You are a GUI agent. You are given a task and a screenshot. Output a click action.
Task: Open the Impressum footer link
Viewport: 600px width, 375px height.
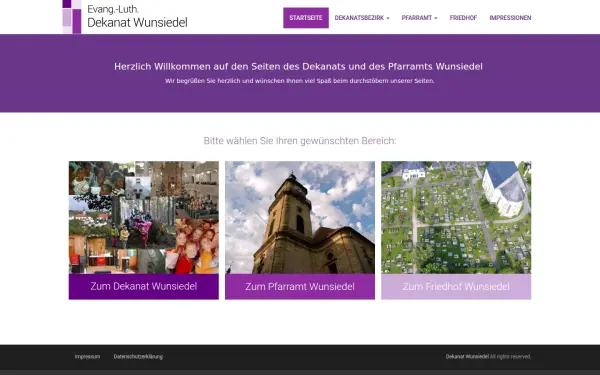[x=87, y=357]
